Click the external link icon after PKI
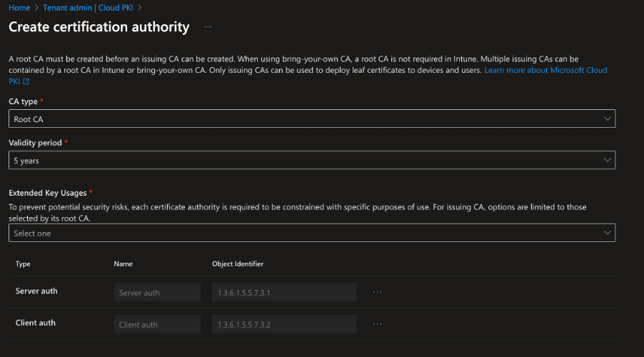 tap(26, 81)
